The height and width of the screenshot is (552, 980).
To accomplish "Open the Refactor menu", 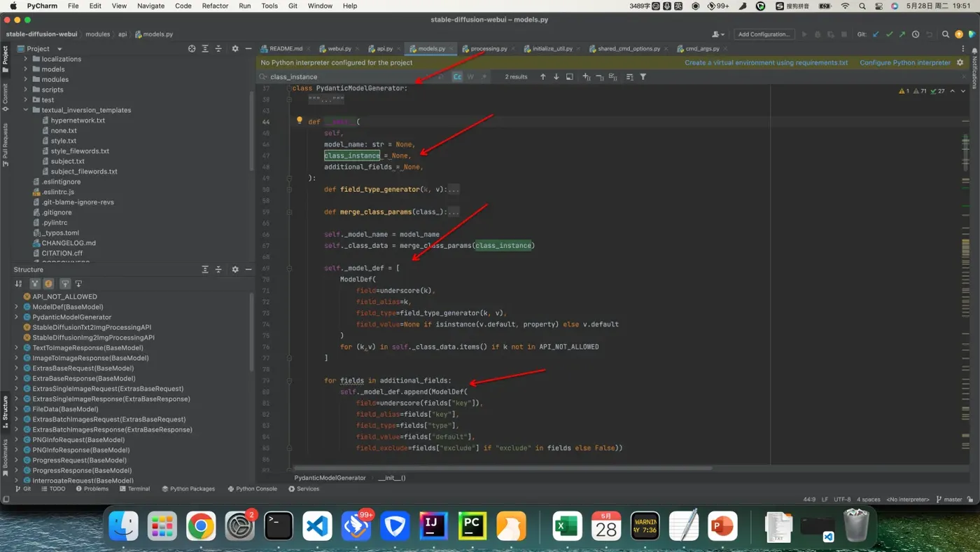I will coord(215,6).
